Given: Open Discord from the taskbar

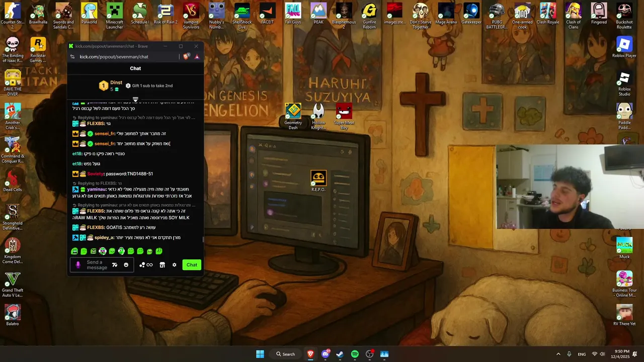Looking at the screenshot, I should click(x=325, y=354).
